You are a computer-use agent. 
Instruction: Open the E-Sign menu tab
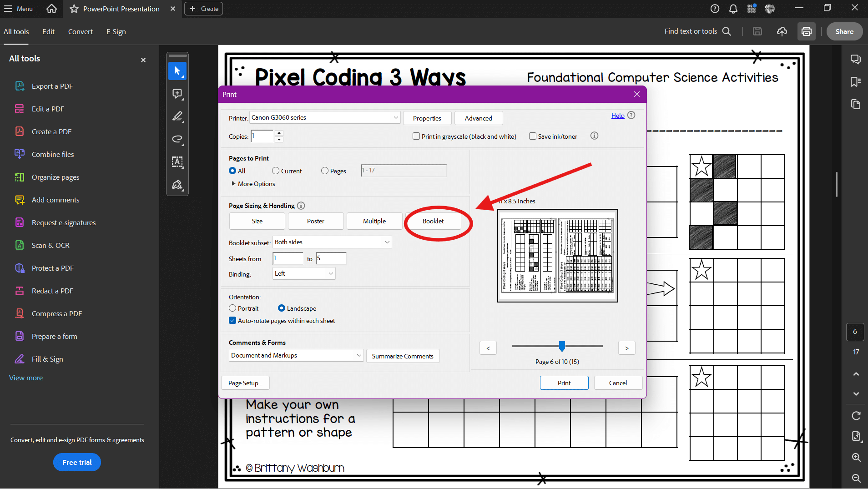pos(116,31)
